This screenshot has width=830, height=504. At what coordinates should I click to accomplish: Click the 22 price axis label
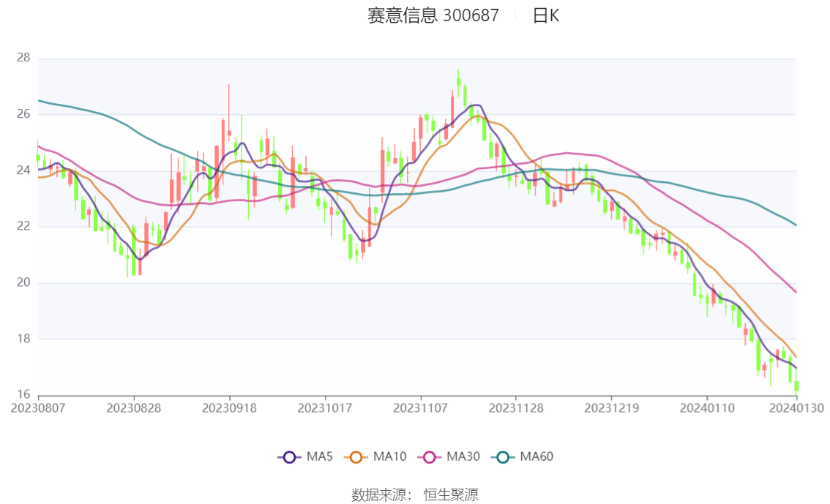[x=23, y=226]
